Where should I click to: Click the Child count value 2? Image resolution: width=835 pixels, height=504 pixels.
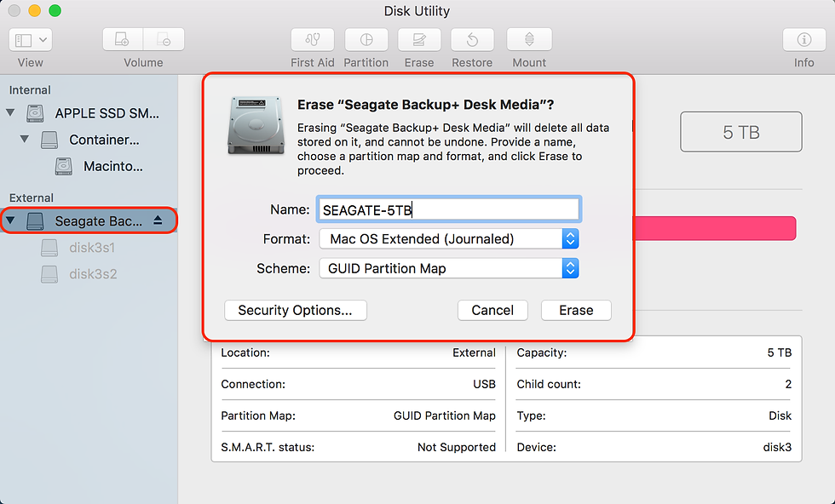click(788, 384)
